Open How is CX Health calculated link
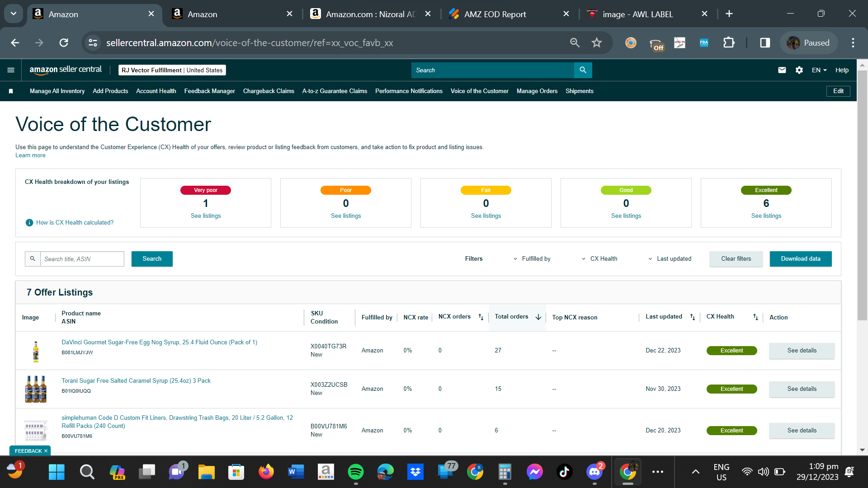Viewport: 868px width, 488px height. coord(75,223)
